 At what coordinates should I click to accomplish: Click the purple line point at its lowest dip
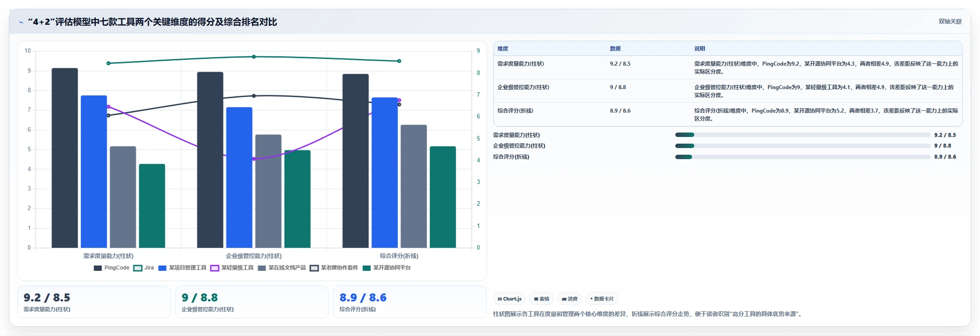[254, 159]
